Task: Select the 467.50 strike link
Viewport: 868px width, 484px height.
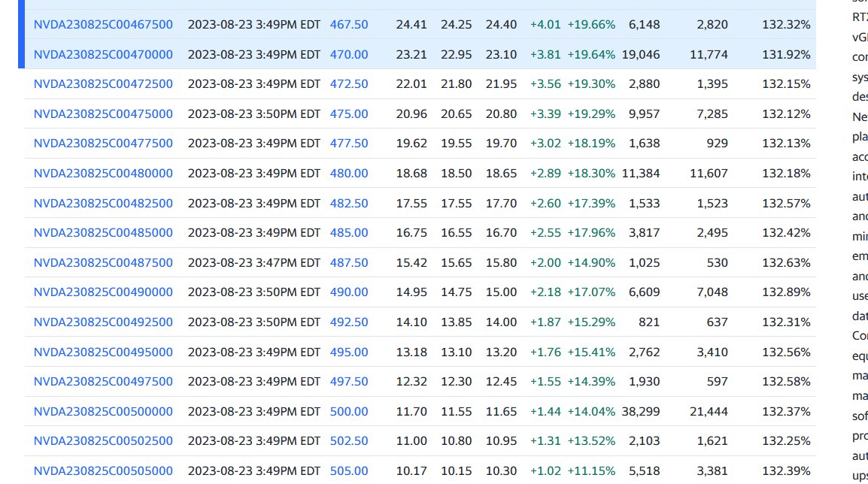Action: coord(349,24)
